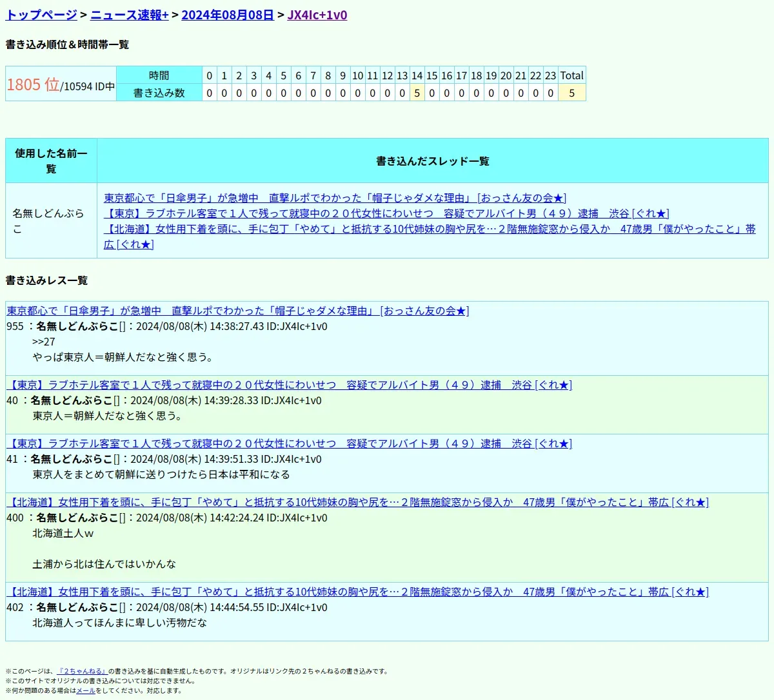The width and height of the screenshot is (774, 700).
Task: Click highlighted post count 5 under hour 14
Action: [x=417, y=93]
